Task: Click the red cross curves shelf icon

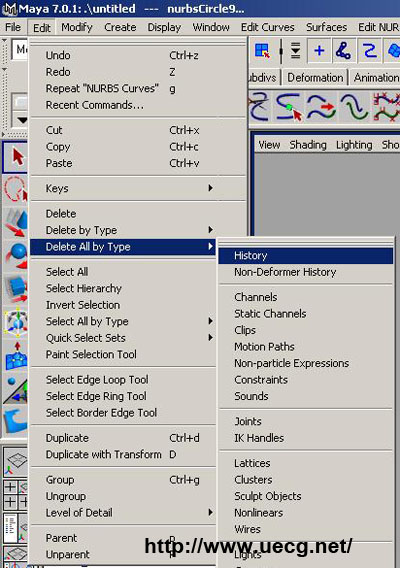Action: pos(386,107)
